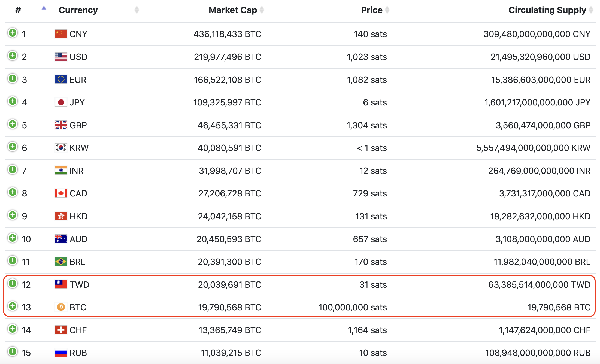Expand the USD row details
The image size is (600, 364).
tap(12, 56)
